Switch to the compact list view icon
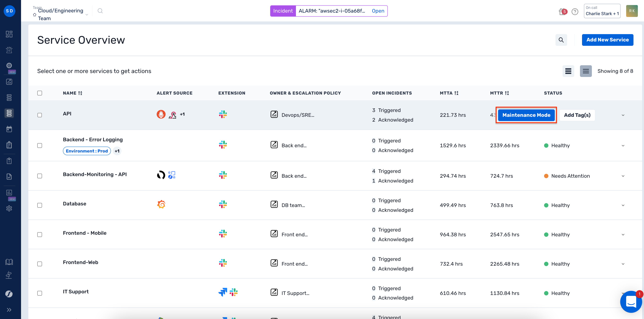Screen dimensions: 644x319 [x=568, y=71]
